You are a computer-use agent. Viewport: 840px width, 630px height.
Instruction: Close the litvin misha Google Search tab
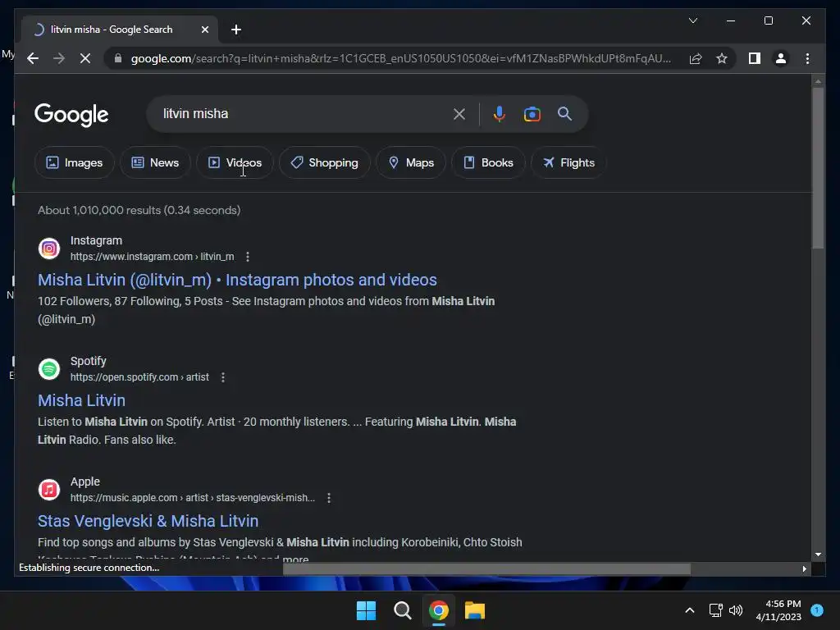(x=204, y=30)
